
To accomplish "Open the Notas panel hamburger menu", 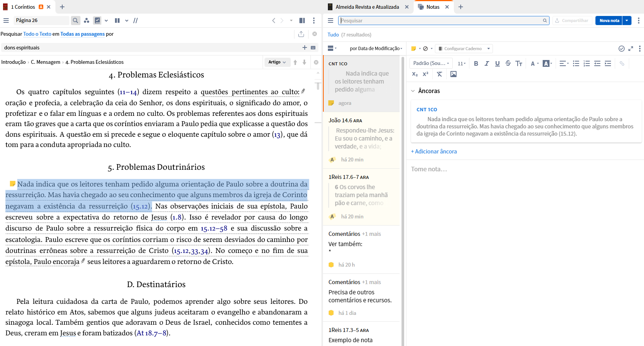I will coord(331,21).
